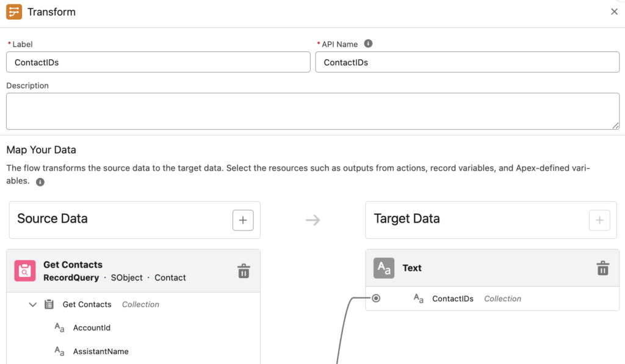The height and width of the screenshot is (364, 625).
Task: Delete the Text target data
Action: [x=602, y=268]
